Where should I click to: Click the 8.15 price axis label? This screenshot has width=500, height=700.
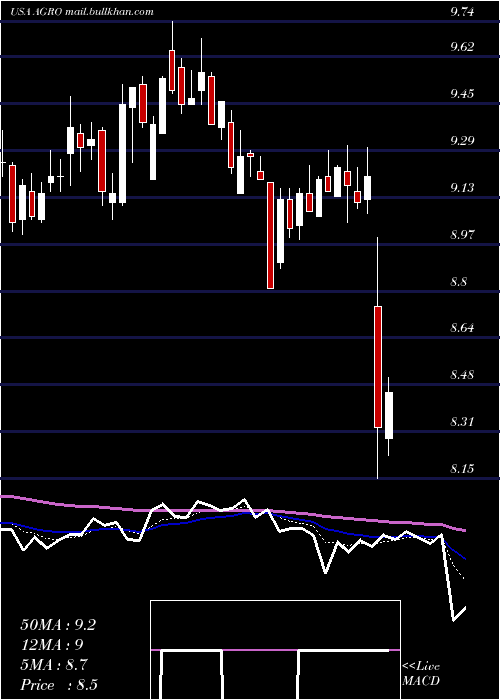(x=462, y=468)
